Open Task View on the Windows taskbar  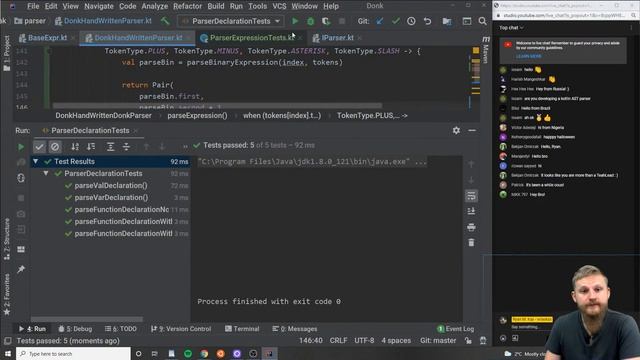tap(155, 353)
